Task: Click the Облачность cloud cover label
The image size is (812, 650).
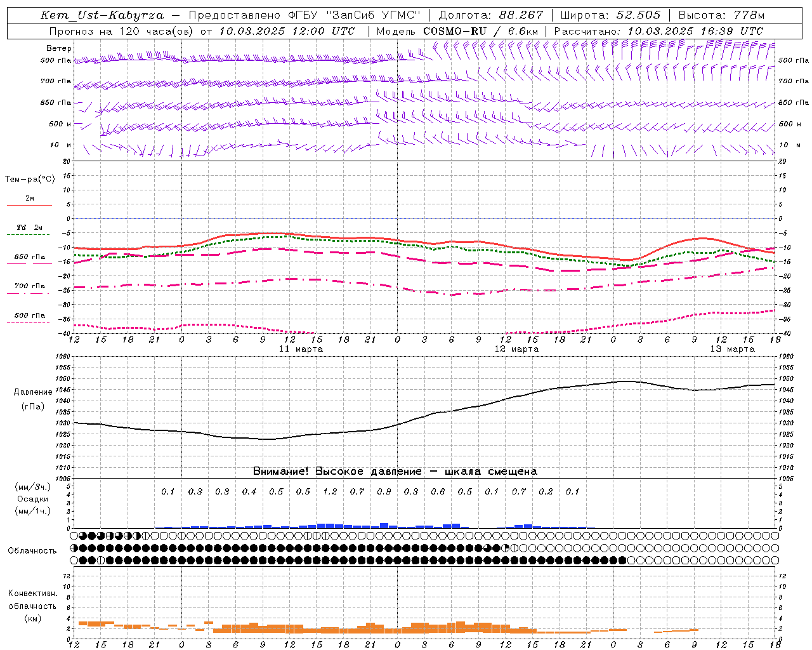Action: pyautogui.click(x=32, y=551)
